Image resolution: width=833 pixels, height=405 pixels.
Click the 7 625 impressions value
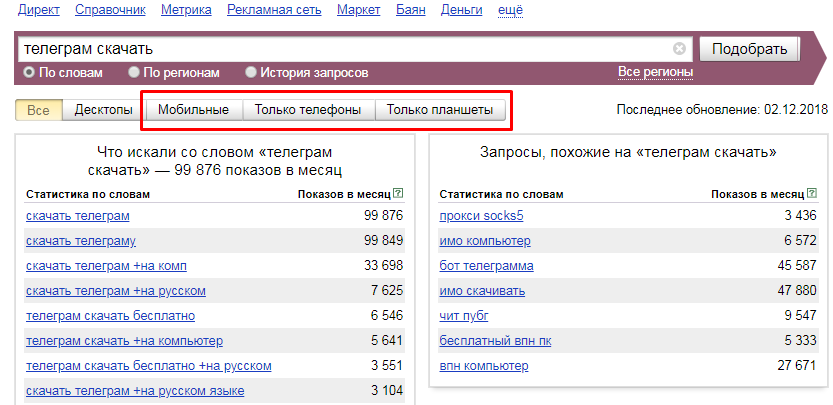coord(387,290)
